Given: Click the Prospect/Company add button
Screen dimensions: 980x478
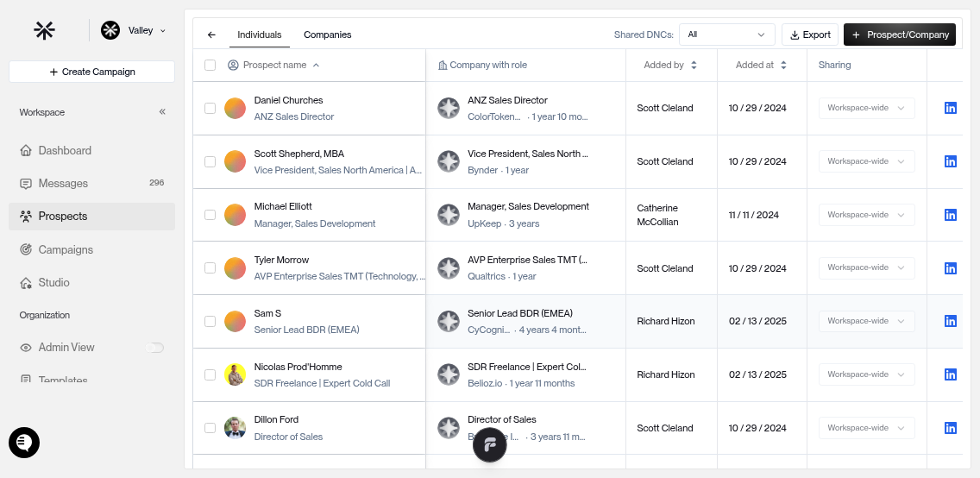Looking at the screenshot, I should point(900,35).
